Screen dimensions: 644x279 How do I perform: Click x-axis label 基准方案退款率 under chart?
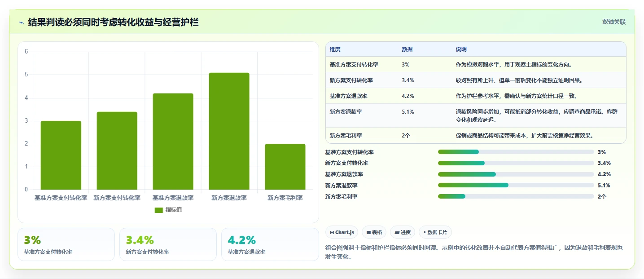pyautogui.click(x=173, y=198)
